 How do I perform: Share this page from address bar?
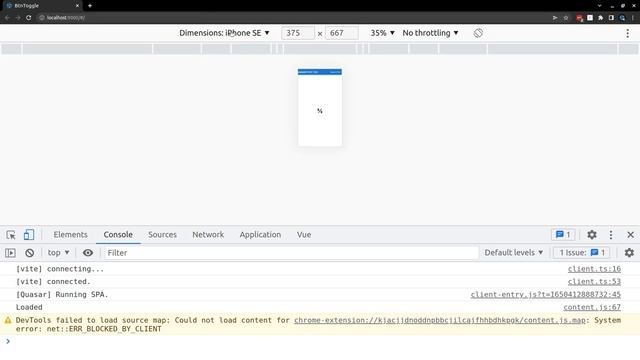tap(555, 18)
